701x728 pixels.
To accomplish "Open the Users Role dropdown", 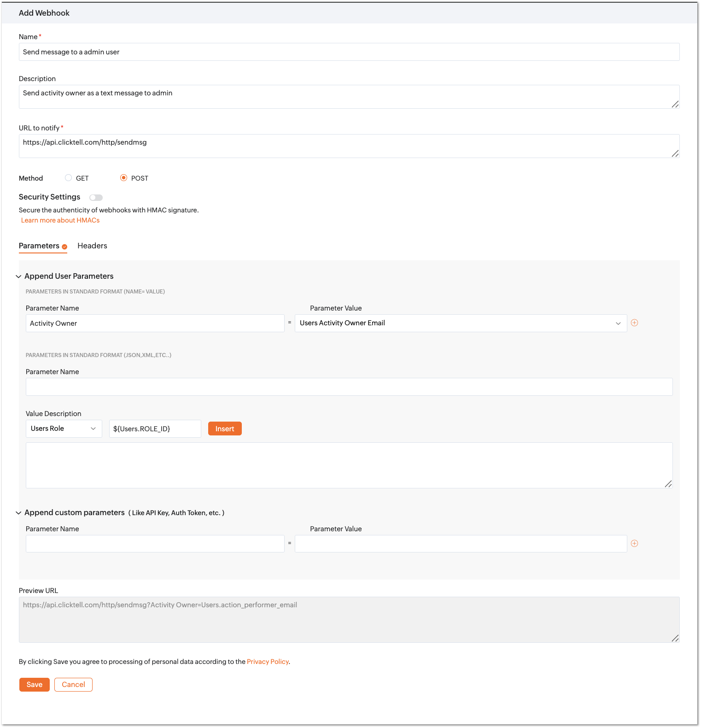I will point(64,429).
